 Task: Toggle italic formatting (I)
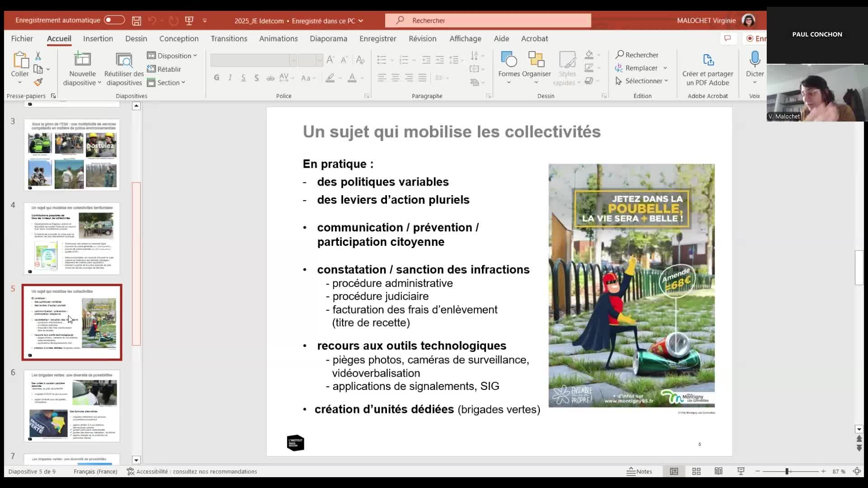pos(230,78)
